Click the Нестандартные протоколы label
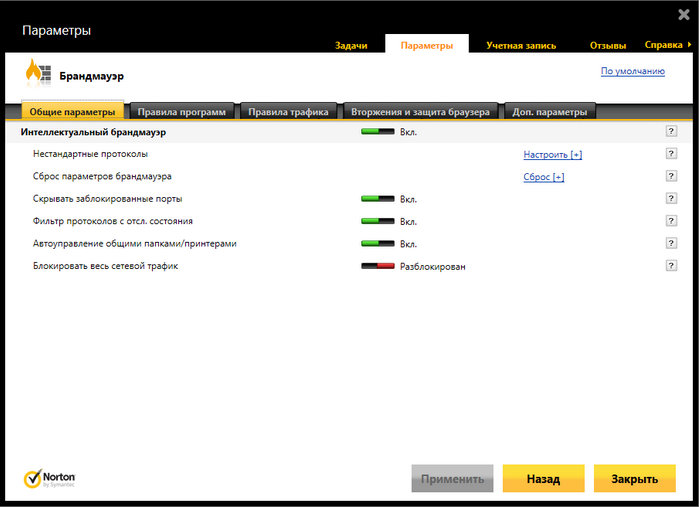The height and width of the screenshot is (507, 699). [90, 154]
